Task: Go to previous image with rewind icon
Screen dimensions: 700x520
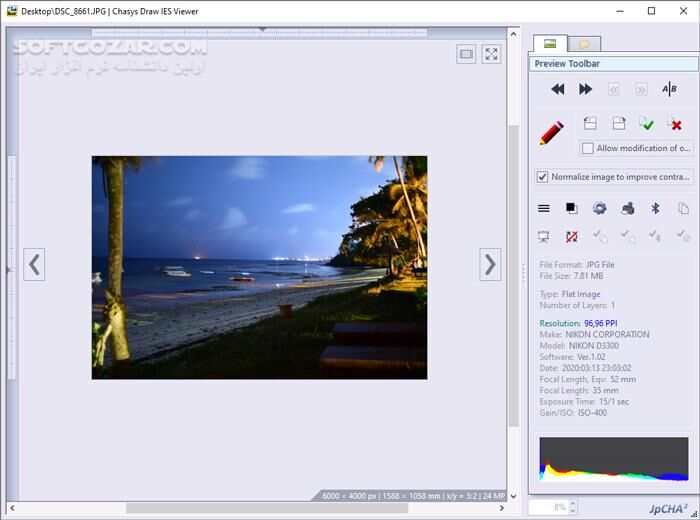Action: pos(558,89)
